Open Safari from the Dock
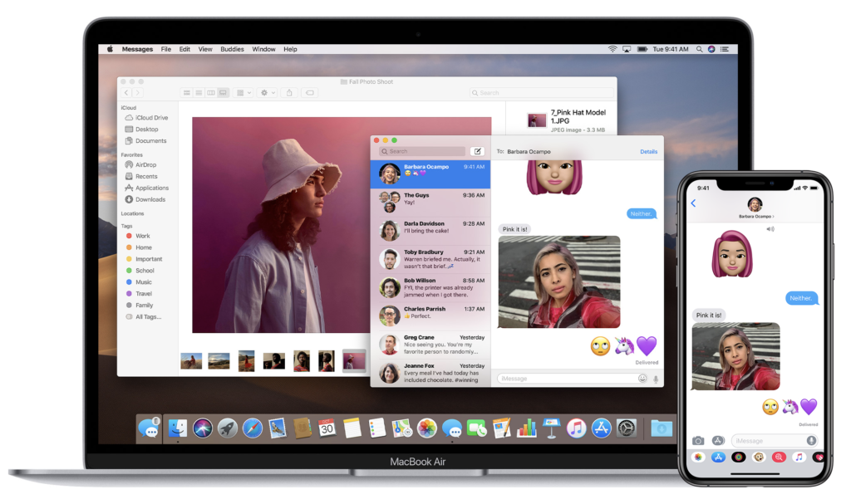The height and width of the screenshot is (504, 851). pos(253,428)
